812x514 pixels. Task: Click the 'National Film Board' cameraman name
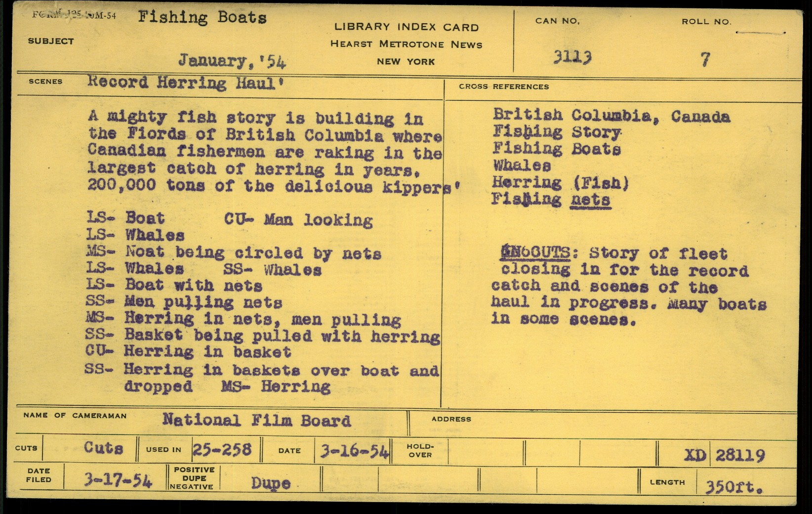click(x=256, y=420)
